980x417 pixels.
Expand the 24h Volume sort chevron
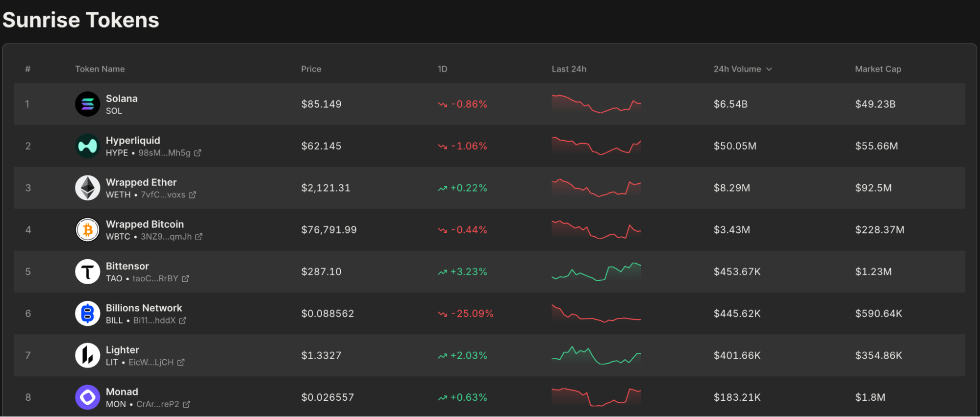click(769, 69)
